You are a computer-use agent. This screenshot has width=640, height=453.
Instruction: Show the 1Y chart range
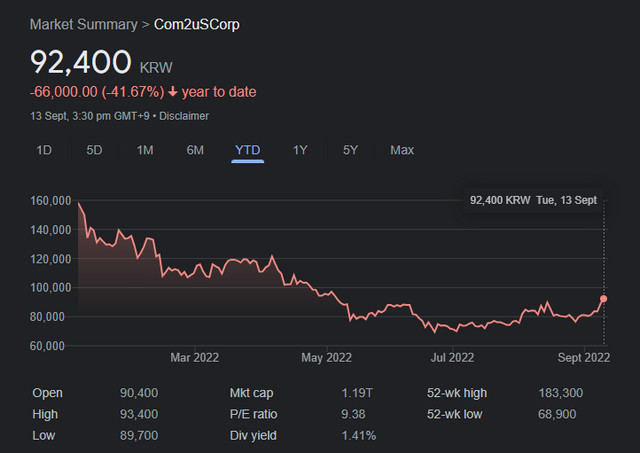coord(300,150)
